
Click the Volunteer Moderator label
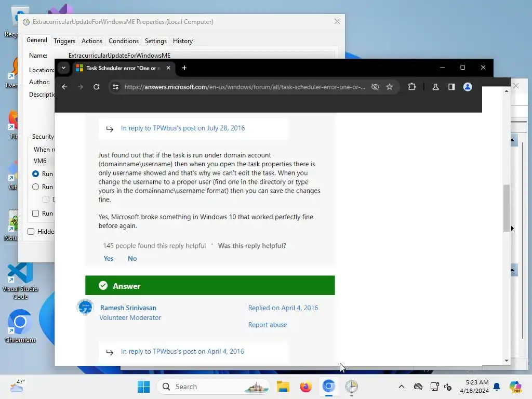point(130,317)
